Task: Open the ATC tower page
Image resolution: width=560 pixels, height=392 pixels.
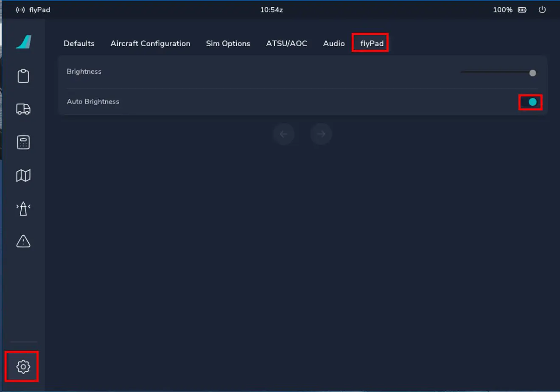Action: (23, 208)
